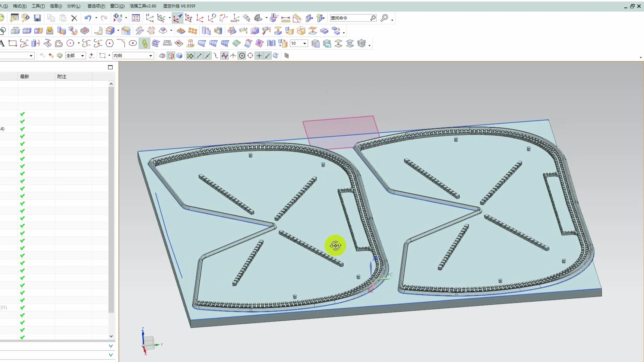
Task: Click the 附注 column header
Action: point(74,76)
